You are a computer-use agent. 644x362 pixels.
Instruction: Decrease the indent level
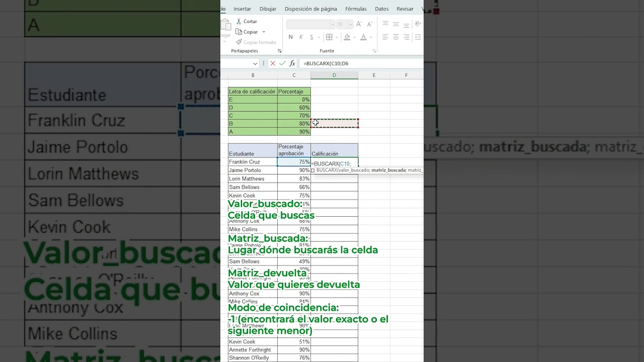pyautogui.click(x=419, y=37)
